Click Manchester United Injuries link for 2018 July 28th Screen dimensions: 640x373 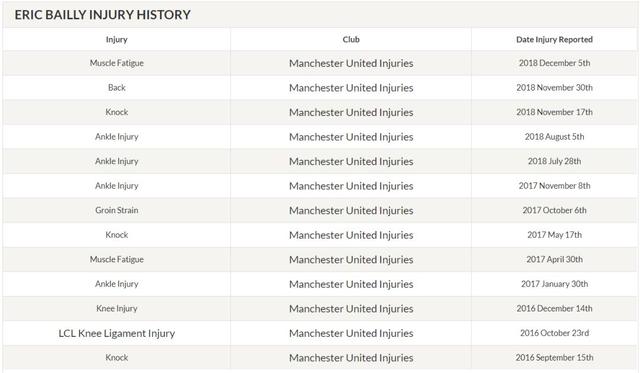point(351,162)
